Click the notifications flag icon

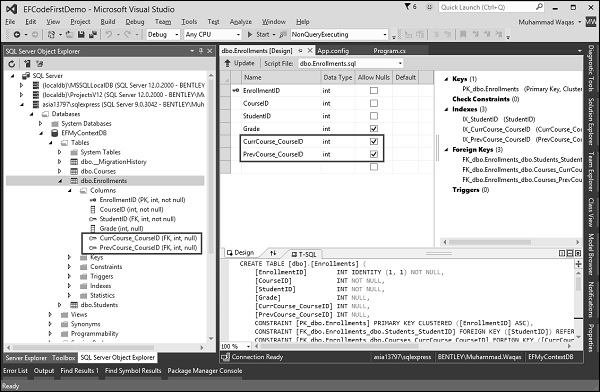tap(408, 7)
